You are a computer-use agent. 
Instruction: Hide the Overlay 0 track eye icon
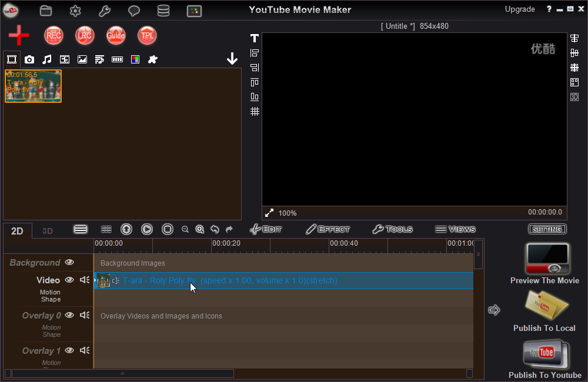69,315
